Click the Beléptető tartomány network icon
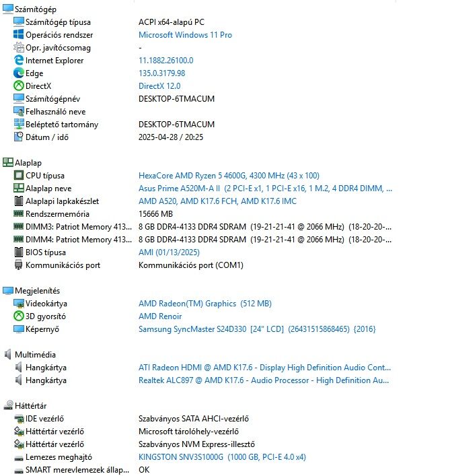Screen dimensions: 450x476 pos(18,124)
